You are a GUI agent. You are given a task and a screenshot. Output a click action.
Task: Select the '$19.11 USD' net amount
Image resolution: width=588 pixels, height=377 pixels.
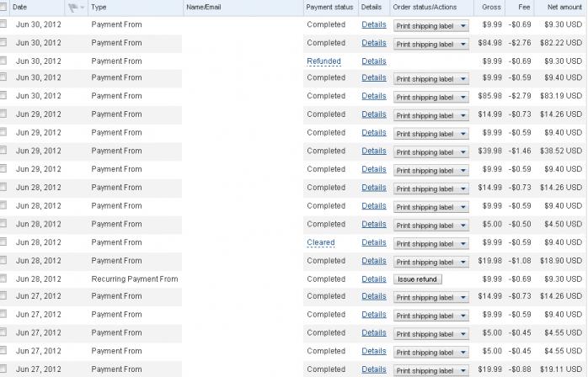coord(561,369)
